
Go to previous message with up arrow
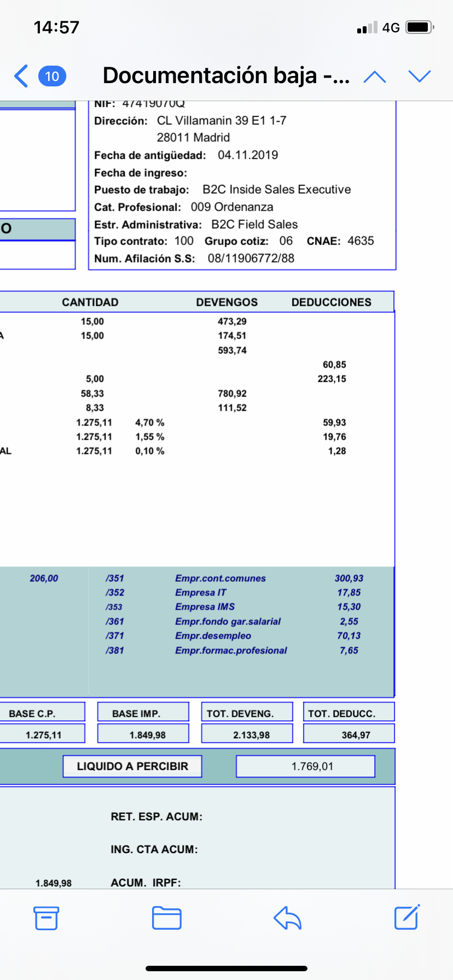375,77
